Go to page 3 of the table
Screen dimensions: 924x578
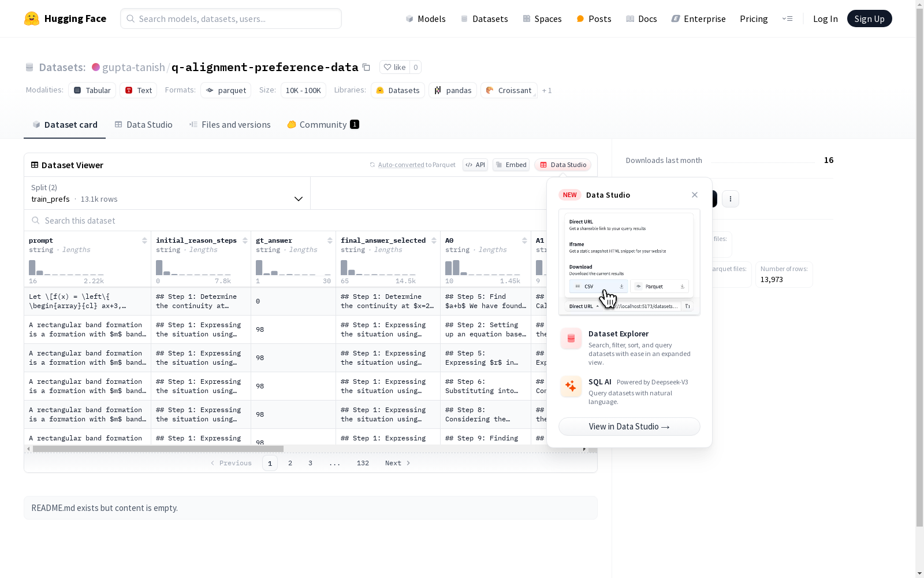click(x=310, y=463)
